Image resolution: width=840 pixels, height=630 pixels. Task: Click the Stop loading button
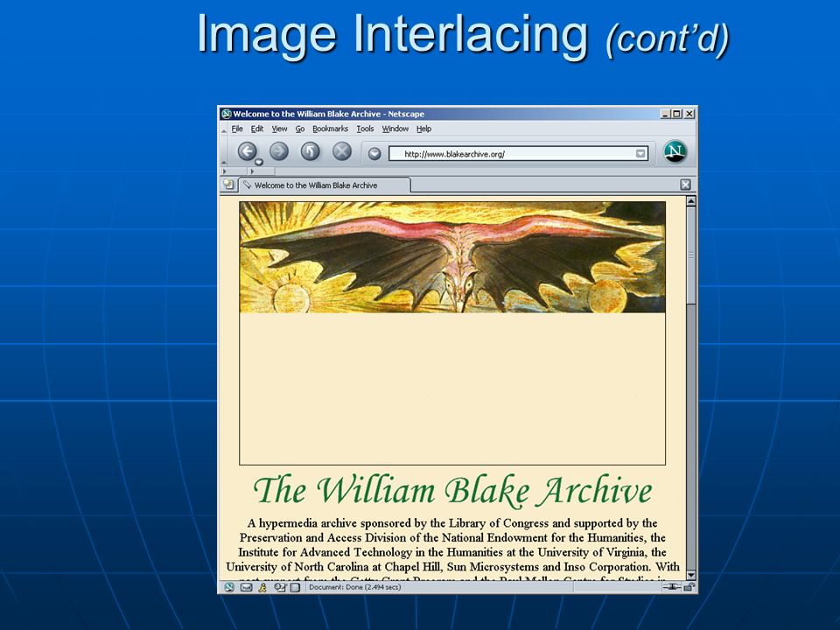coord(342,151)
